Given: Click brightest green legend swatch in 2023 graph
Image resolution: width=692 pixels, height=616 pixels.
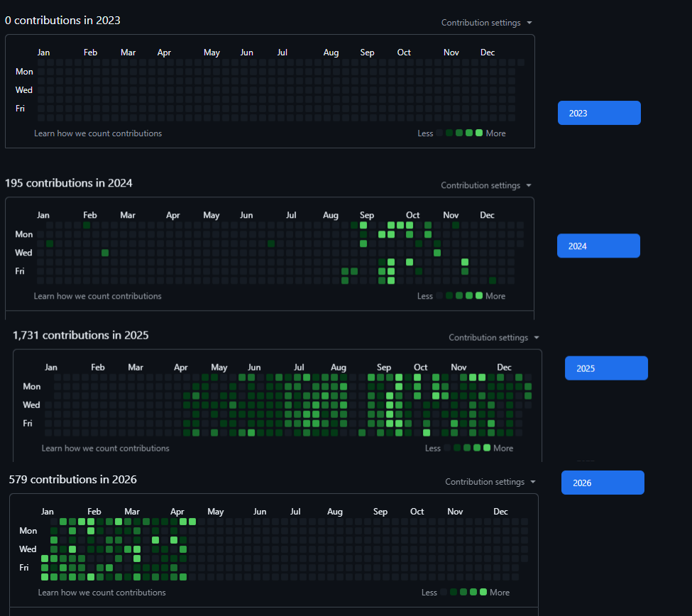Looking at the screenshot, I should pos(479,133).
